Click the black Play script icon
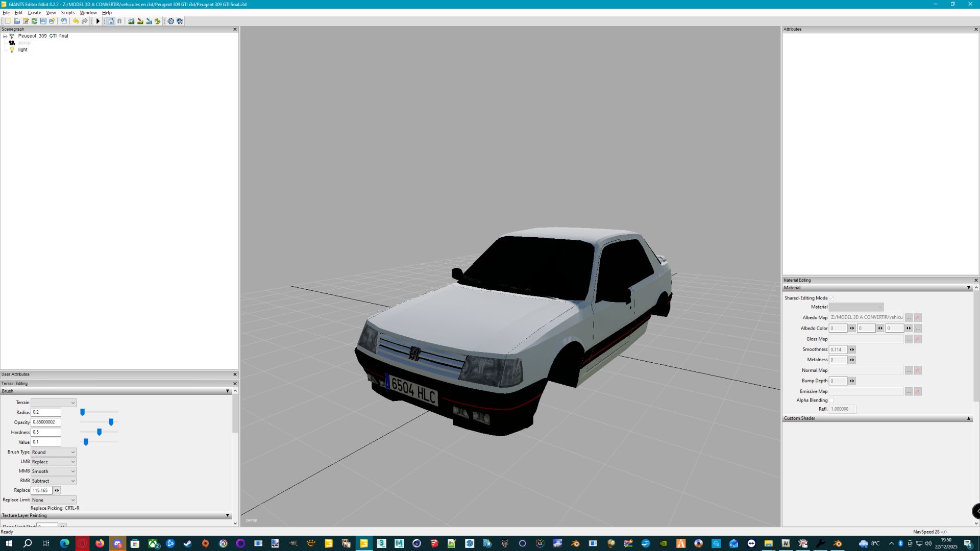 97,21
